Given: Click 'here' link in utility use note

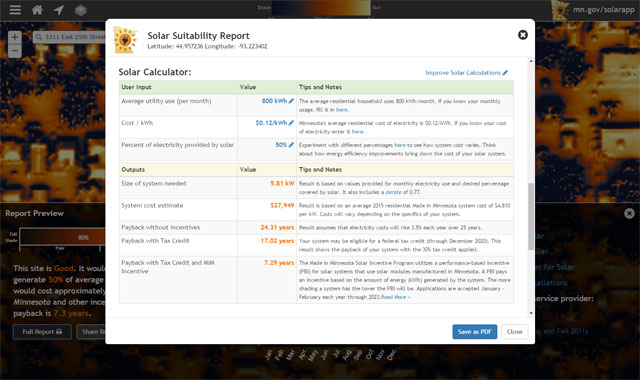Looking at the screenshot, I should (342, 110).
